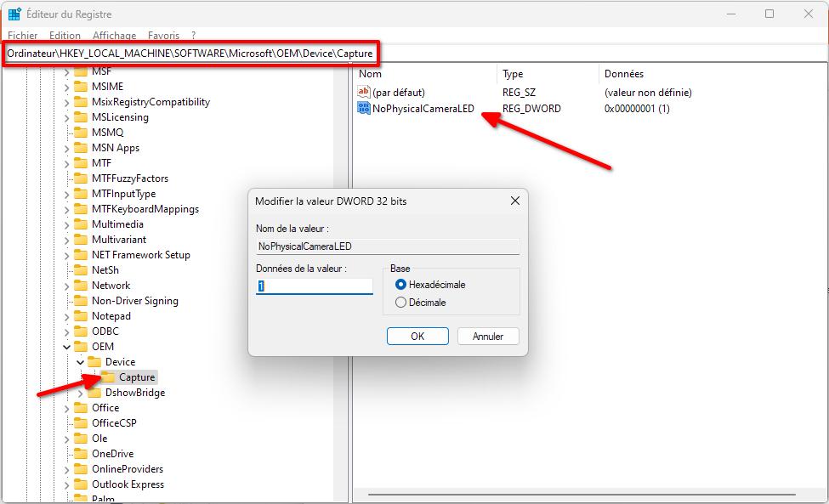Confirm the DWORD edit with OK
Viewport: 829px width, 504px height.
click(x=417, y=336)
